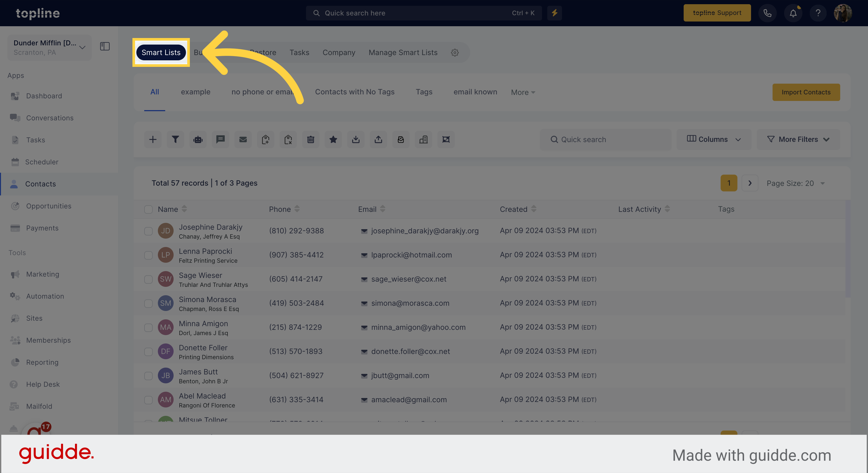
Task: Open Reporting in the sidebar
Action: click(42, 362)
